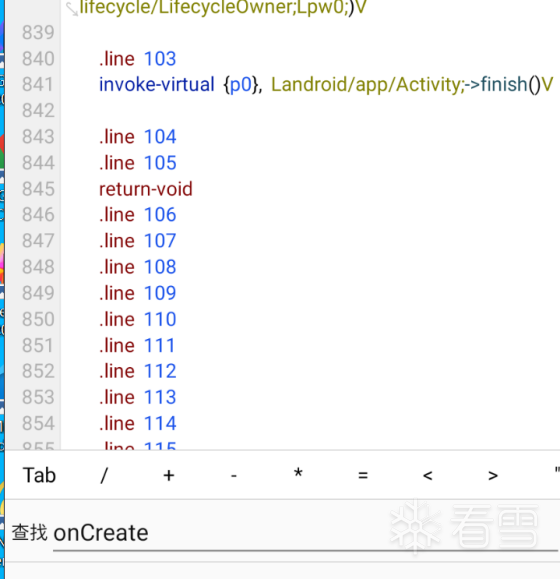
Task: Place cursor on '.line 110'
Action: [x=138, y=319]
